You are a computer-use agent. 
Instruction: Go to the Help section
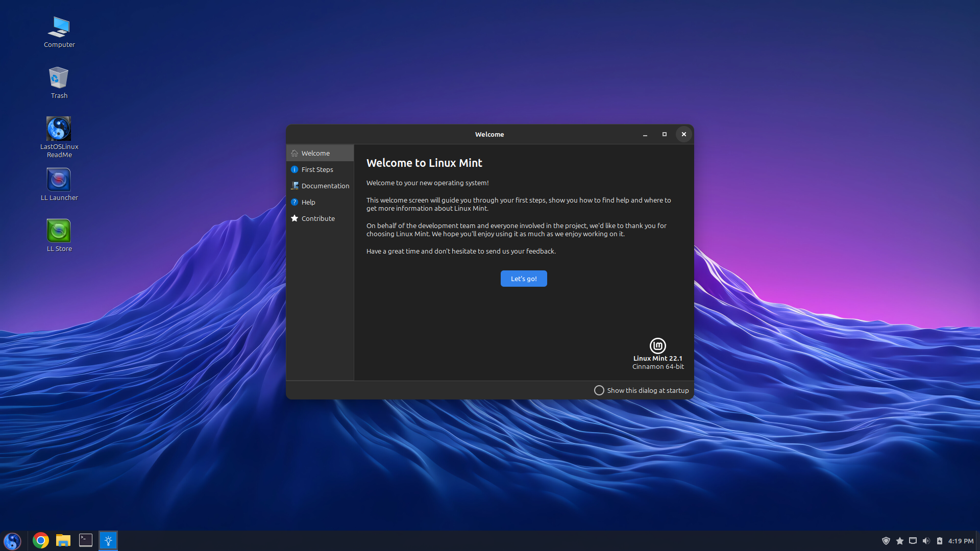320,202
